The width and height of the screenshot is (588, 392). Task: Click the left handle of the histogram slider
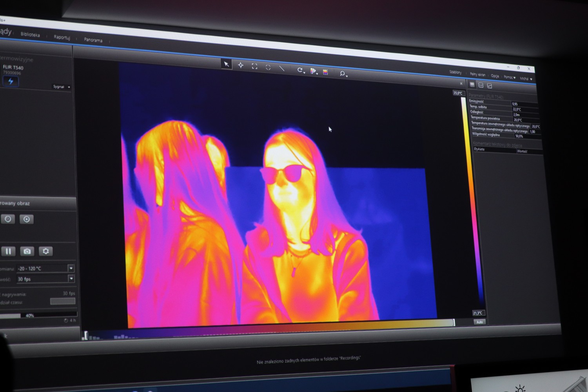[86, 336]
